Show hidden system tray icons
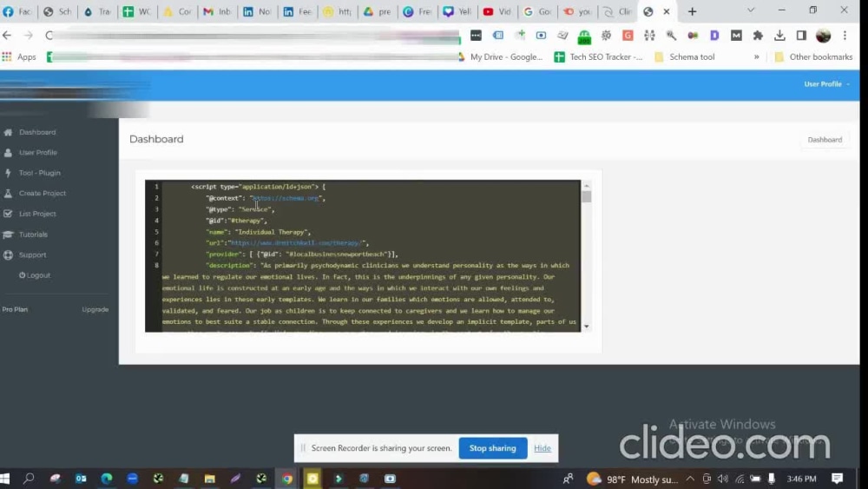The height and width of the screenshot is (489, 868). 690,479
